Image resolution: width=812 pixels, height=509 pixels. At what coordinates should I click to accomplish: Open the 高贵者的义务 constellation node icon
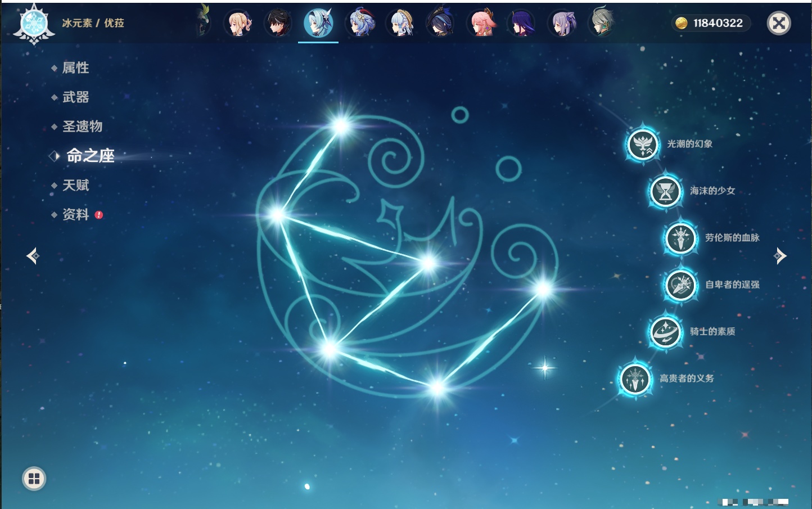tap(635, 379)
